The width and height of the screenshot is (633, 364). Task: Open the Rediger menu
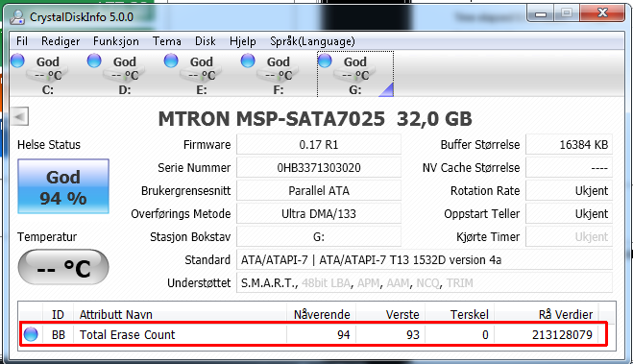pos(61,41)
